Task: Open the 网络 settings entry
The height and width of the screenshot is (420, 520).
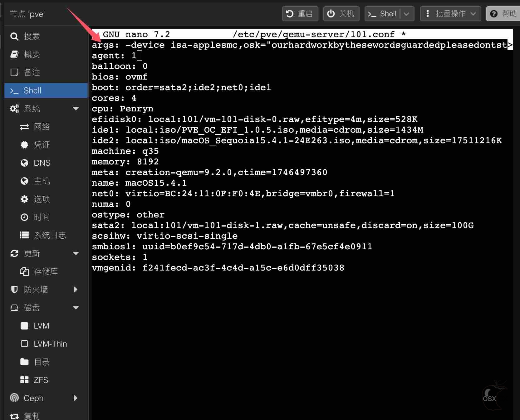Action: point(46,127)
